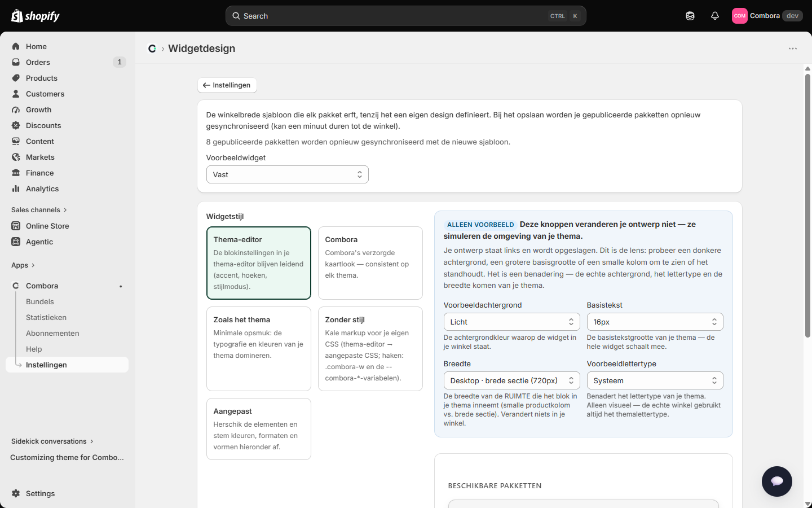
Task: Select the Thema-editor widget style
Action: click(259, 263)
